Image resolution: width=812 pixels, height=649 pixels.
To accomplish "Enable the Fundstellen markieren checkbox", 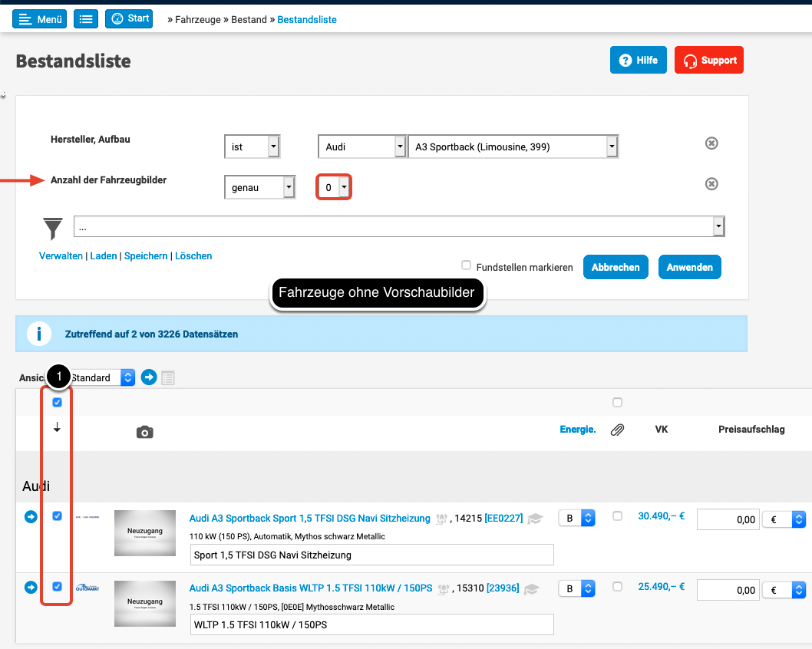I will pos(466,265).
